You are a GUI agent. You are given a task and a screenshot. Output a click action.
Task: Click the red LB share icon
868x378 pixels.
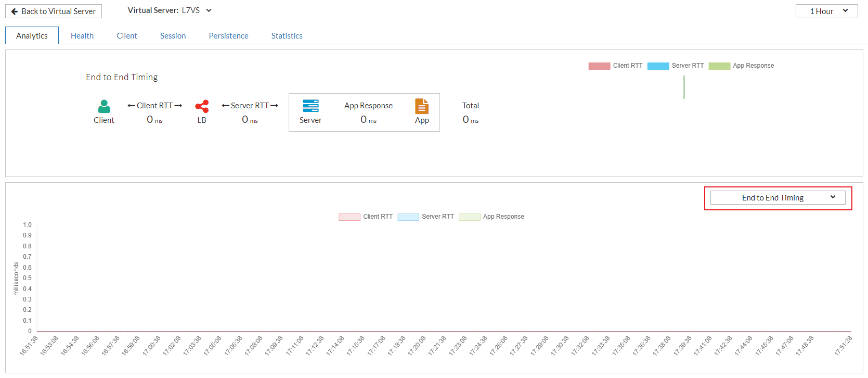[202, 106]
